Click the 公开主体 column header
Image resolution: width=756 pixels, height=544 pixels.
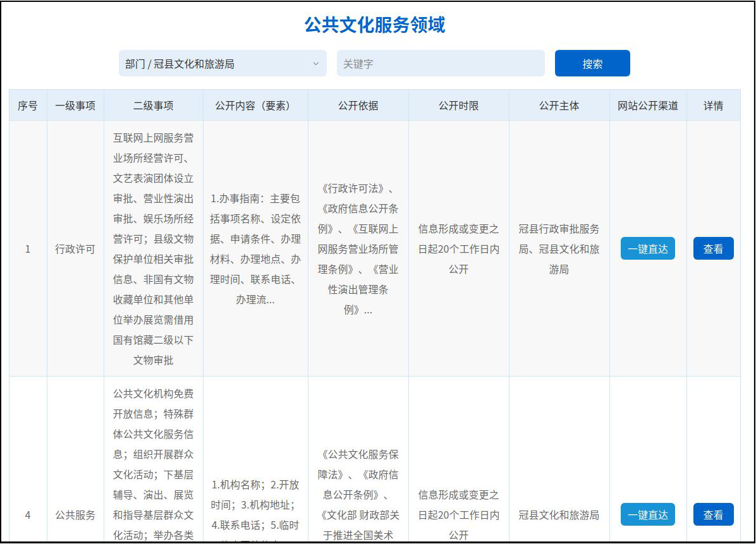pyautogui.click(x=559, y=106)
